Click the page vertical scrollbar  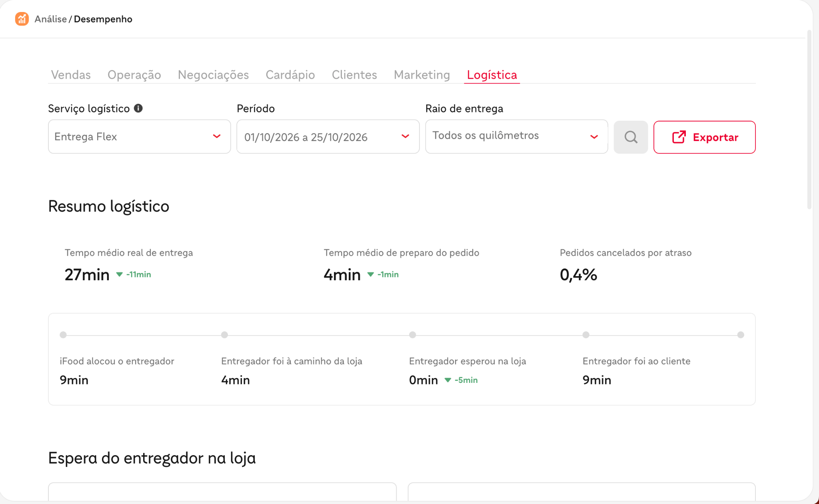coord(809,119)
